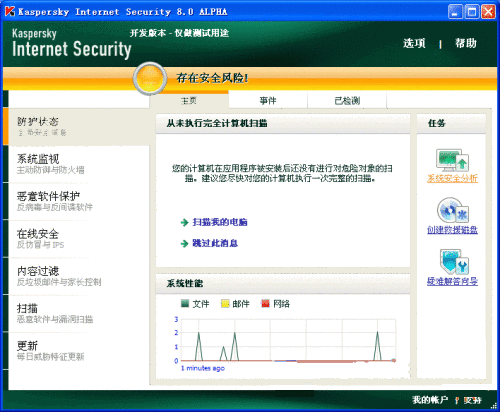Click '1 minutes ago' graph label
Image resolution: width=500 pixels, height=412 pixels.
[203, 368]
